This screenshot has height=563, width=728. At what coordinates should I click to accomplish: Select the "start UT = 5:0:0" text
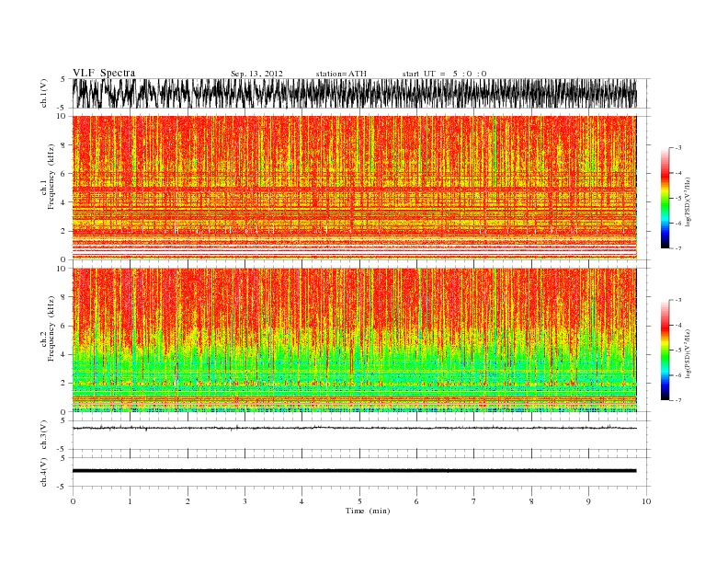coord(444,74)
